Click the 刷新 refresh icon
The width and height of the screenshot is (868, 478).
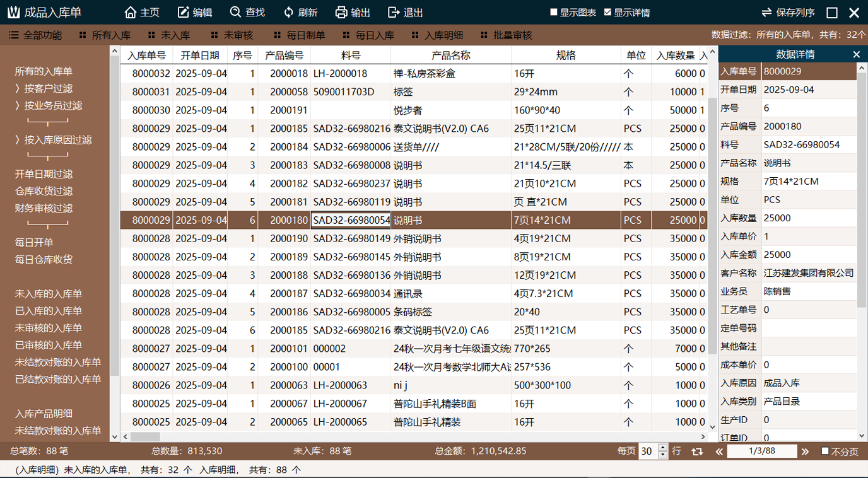coord(287,12)
